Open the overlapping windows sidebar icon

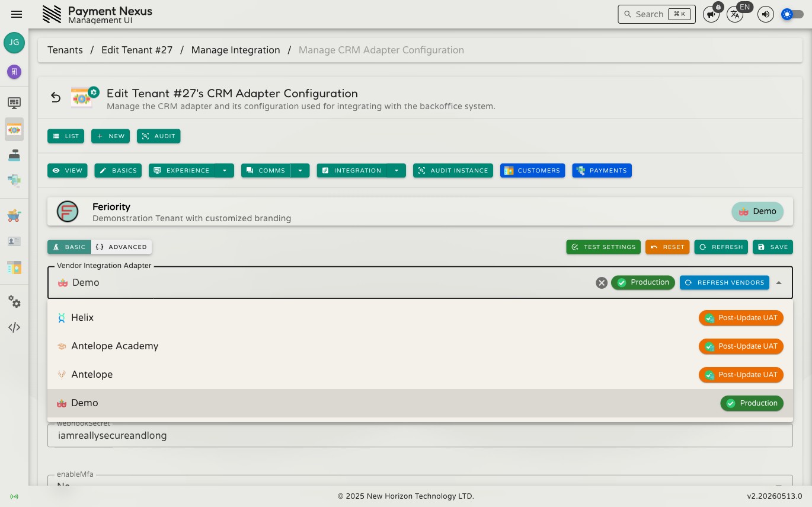click(14, 180)
